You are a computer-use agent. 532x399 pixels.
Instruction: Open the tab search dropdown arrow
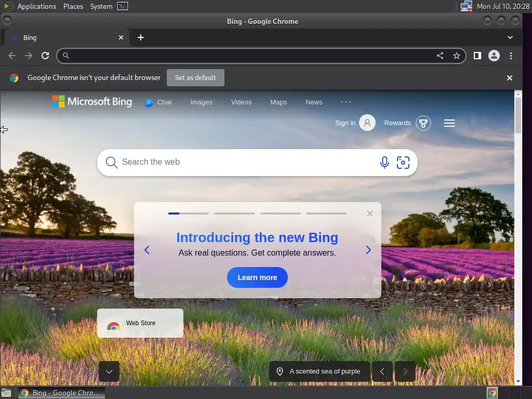point(510,37)
